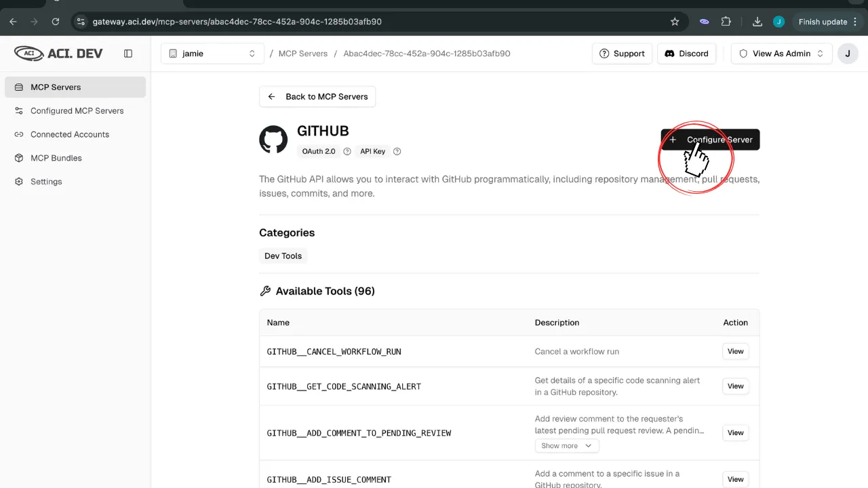Image resolution: width=868 pixels, height=488 pixels.
Task: Click the API Key badge
Action: (373, 151)
